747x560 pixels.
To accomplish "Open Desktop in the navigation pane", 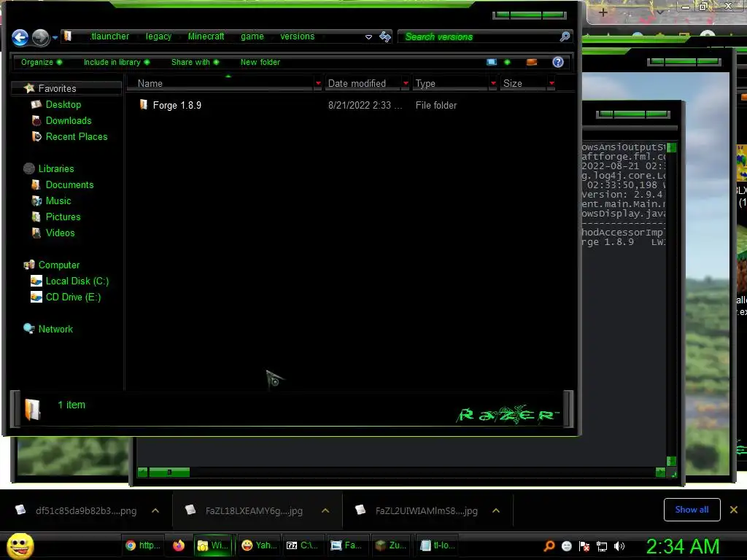I will click(63, 104).
